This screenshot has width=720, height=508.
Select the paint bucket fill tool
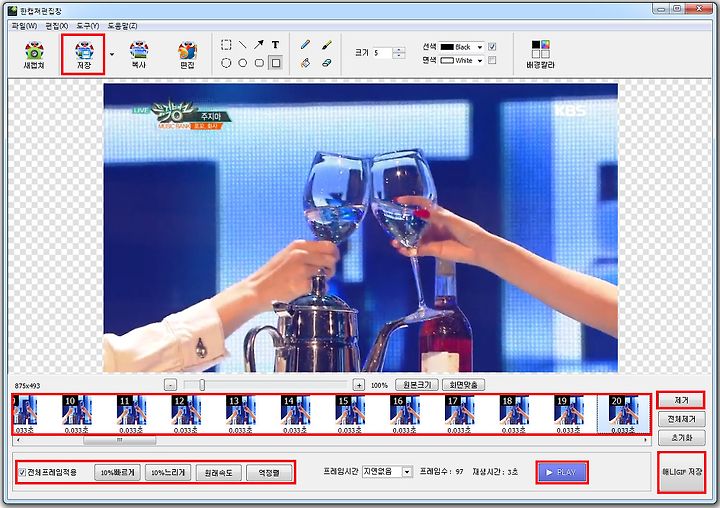point(305,63)
